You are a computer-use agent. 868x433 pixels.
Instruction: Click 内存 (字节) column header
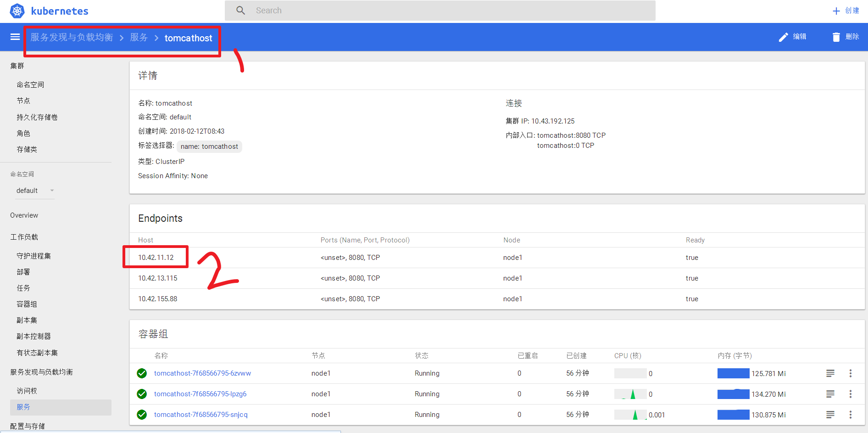click(x=734, y=356)
